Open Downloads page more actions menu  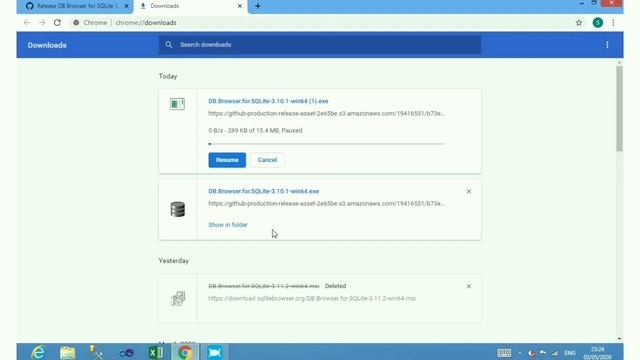(607, 45)
